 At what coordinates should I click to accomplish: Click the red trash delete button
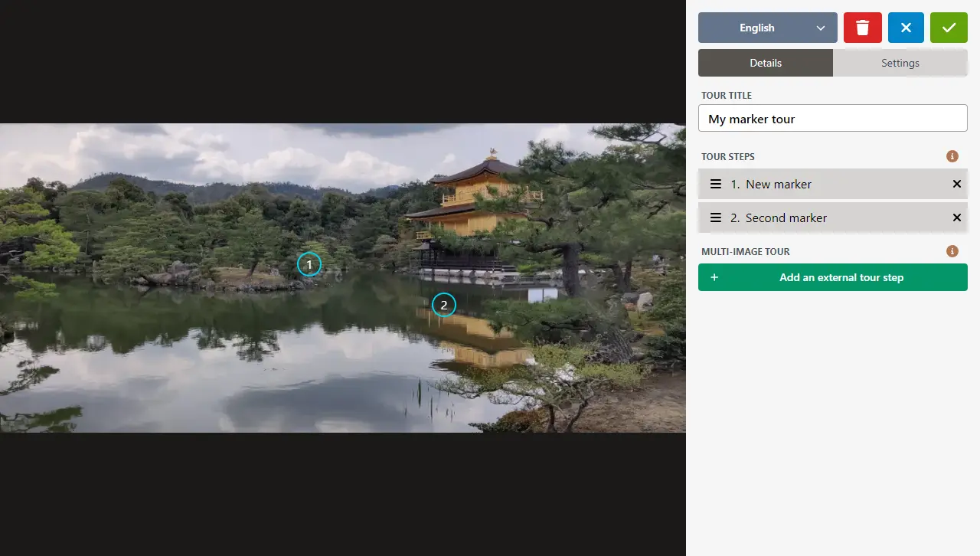tap(863, 28)
